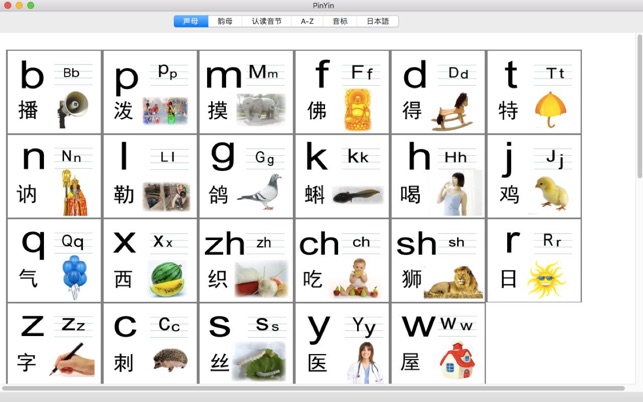Image resolution: width=643 pixels, height=402 pixels.
Task: Click the red house image for w
Action: [457, 361]
